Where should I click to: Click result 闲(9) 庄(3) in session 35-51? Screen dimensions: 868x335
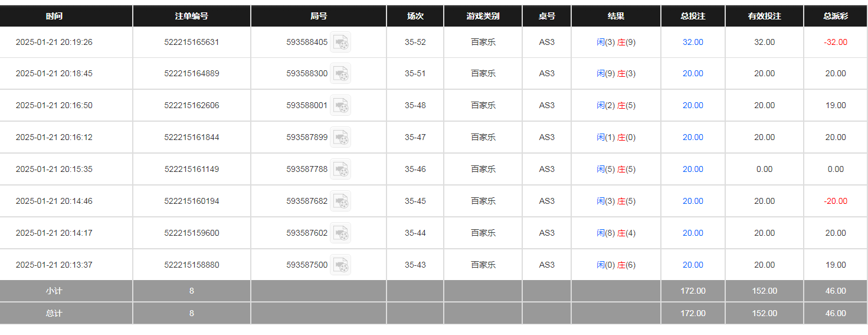(616, 74)
